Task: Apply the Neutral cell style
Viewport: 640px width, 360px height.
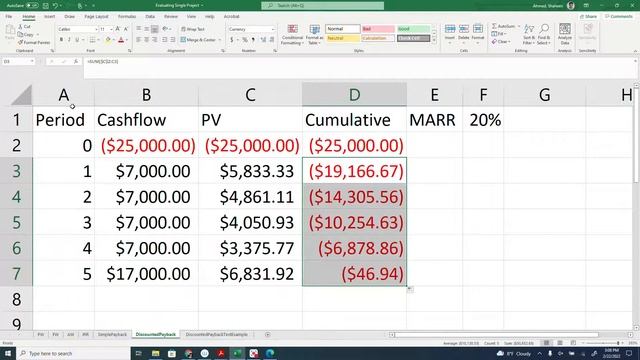Action: pos(343,38)
